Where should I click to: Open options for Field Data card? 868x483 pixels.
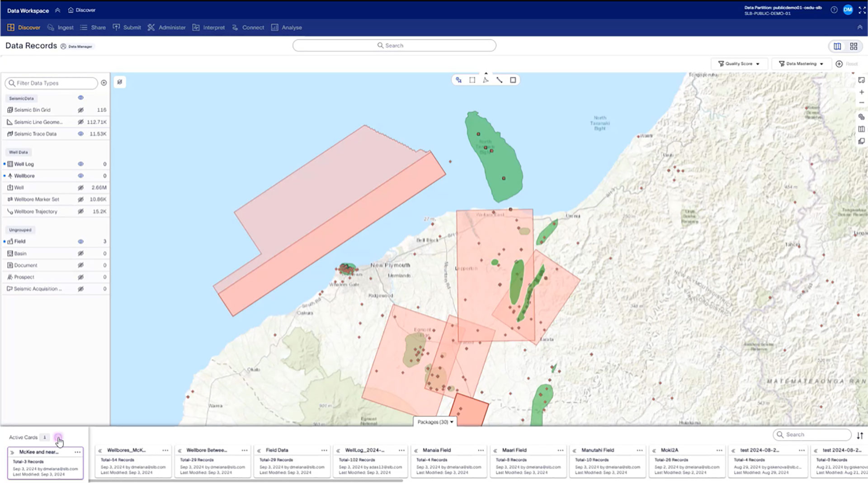pos(324,450)
